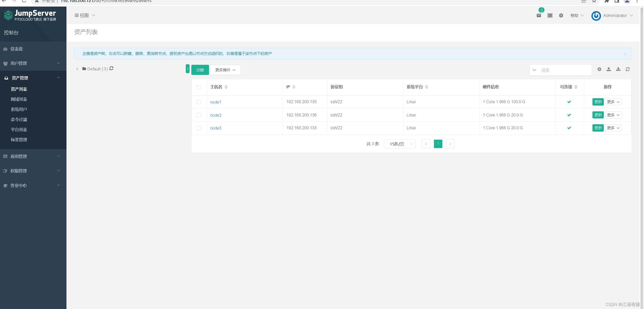The height and width of the screenshot is (309, 644).
Task: Click the hamburger view menu icon
Action: pyautogui.click(x=77, y=15)
